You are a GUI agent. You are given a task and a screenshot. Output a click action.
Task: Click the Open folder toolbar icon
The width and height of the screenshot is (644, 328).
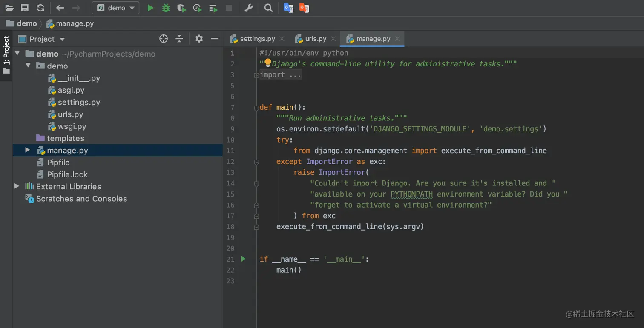pos(9,8)
